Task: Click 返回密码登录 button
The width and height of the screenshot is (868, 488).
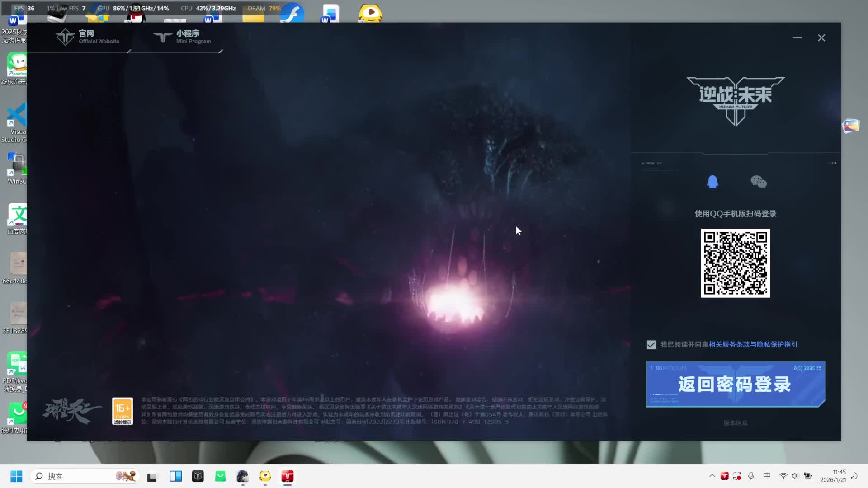Action: coord(735,384)
